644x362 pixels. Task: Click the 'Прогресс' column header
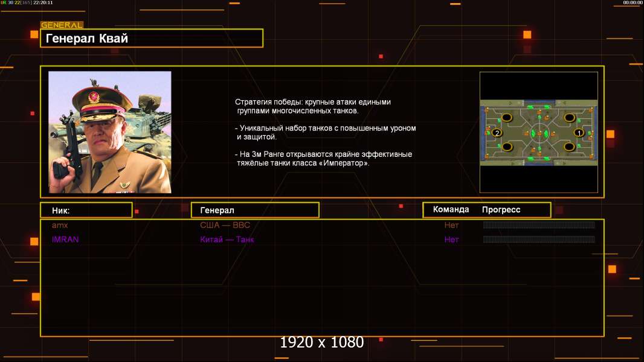click(x=501, y=209)
